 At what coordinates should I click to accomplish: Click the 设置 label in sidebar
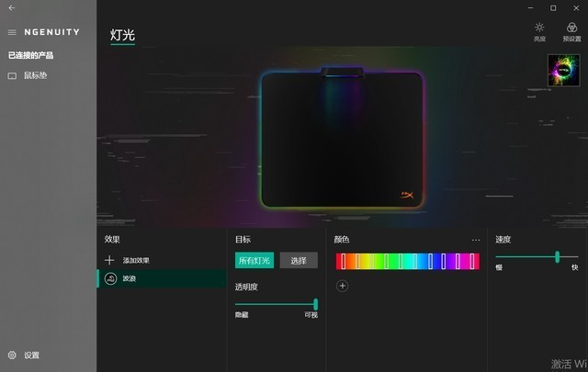click(x=31, y=355)
